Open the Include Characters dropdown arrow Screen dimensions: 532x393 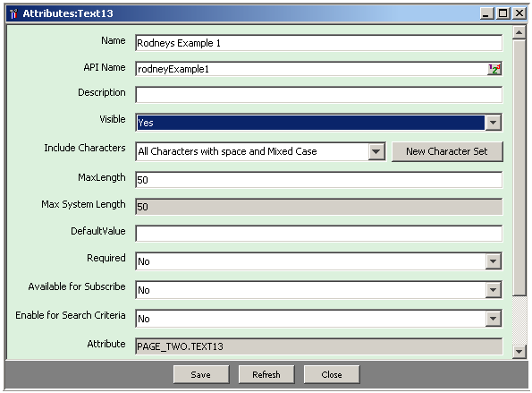[x=376, y=151]
